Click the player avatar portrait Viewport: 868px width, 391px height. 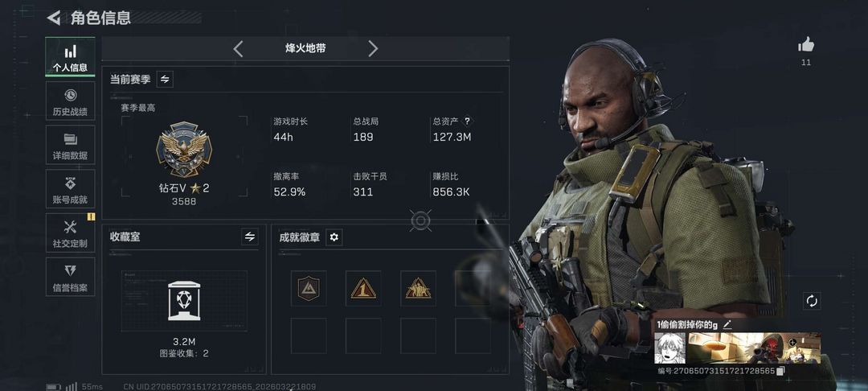pyautogui.click(x=669, y=348)
